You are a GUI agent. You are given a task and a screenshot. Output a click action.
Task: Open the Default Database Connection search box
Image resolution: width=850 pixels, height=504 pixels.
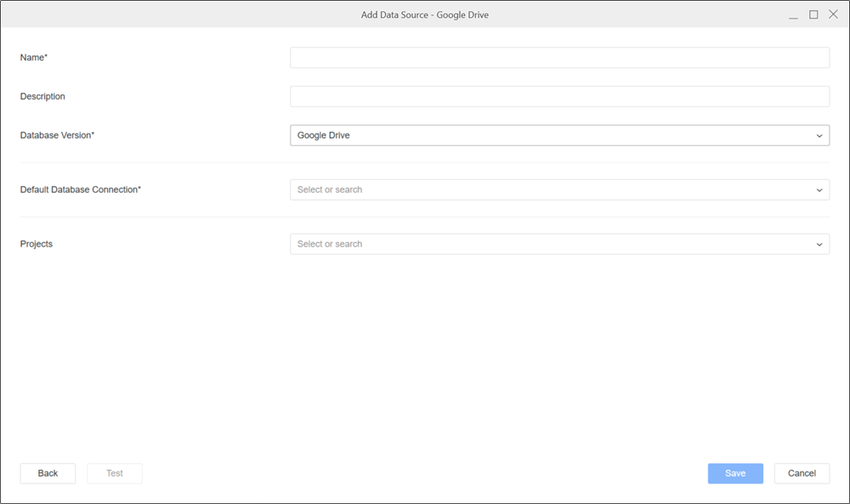[x=551, y=190]
